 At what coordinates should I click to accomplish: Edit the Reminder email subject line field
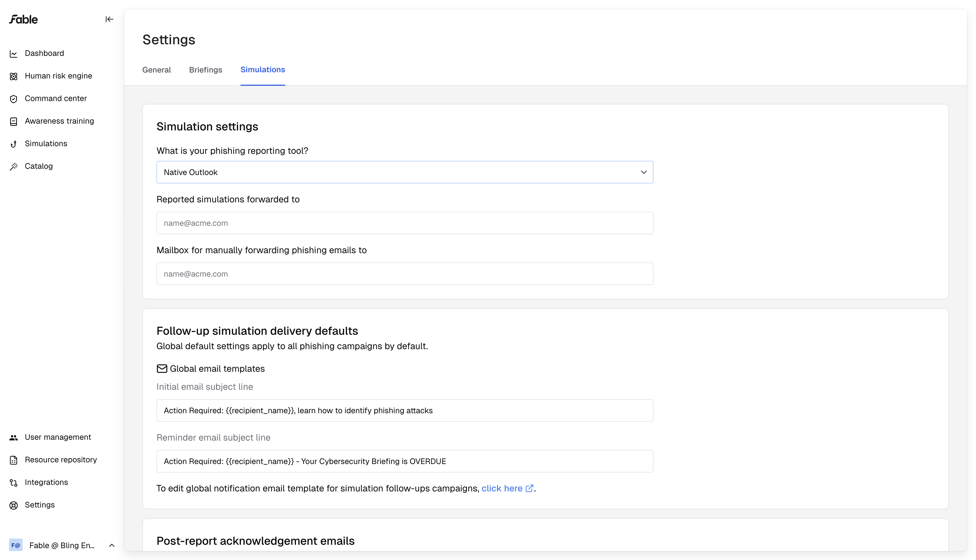[x=405, y=461]
